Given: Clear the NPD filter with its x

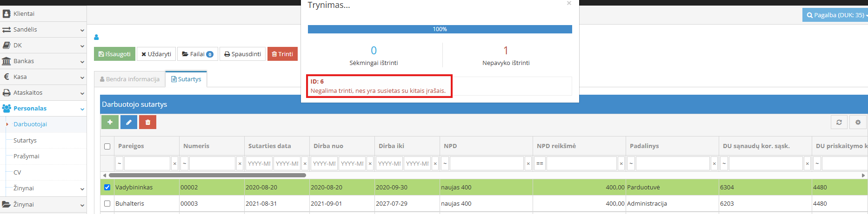Looking at the screenshot, I should coord(528,163).
